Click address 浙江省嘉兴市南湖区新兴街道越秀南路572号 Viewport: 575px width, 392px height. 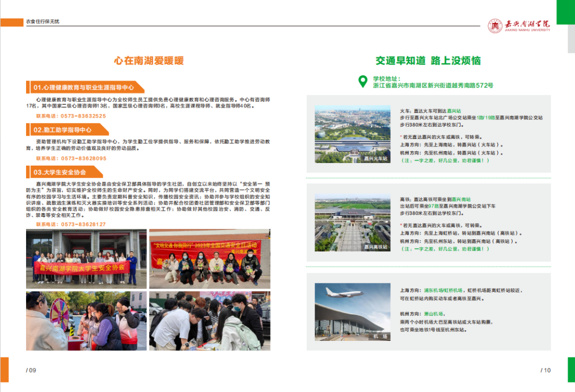coord(433,85)
